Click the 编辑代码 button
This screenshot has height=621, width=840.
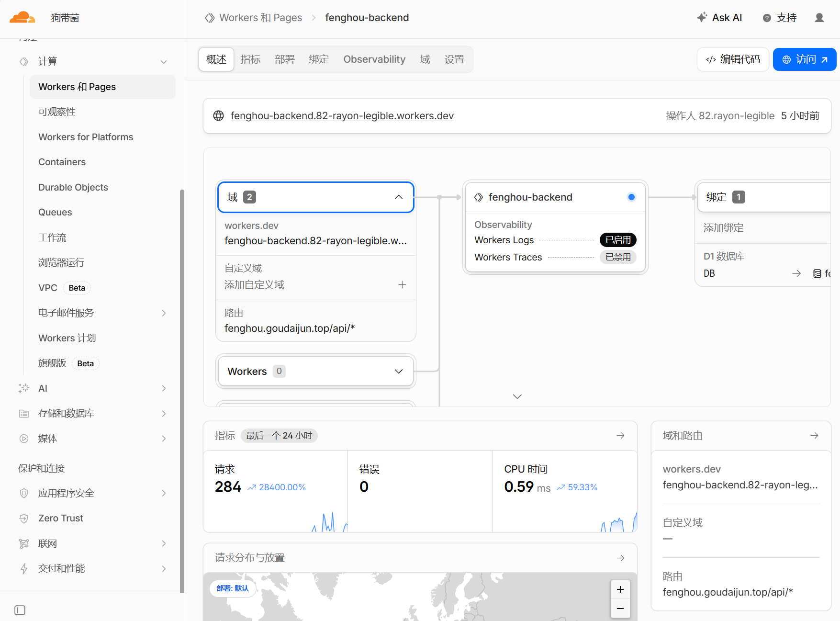pyautogui.click(x=733, y=59)
